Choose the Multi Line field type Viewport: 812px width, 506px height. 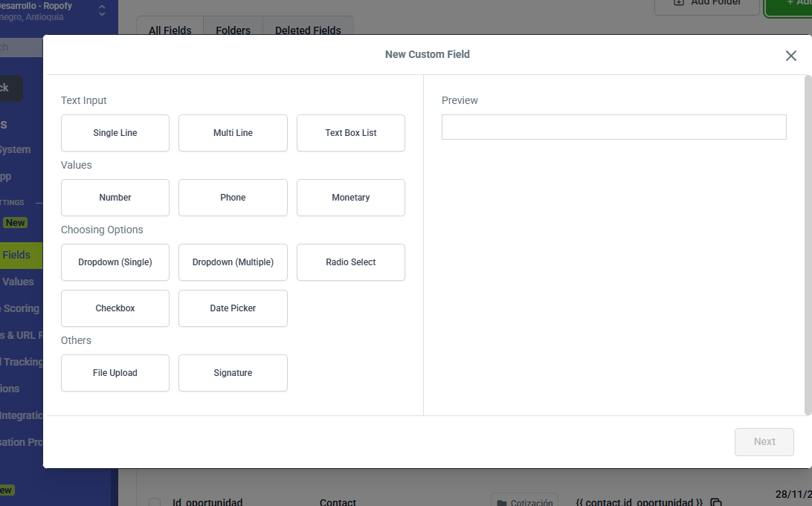coord(233,133)
